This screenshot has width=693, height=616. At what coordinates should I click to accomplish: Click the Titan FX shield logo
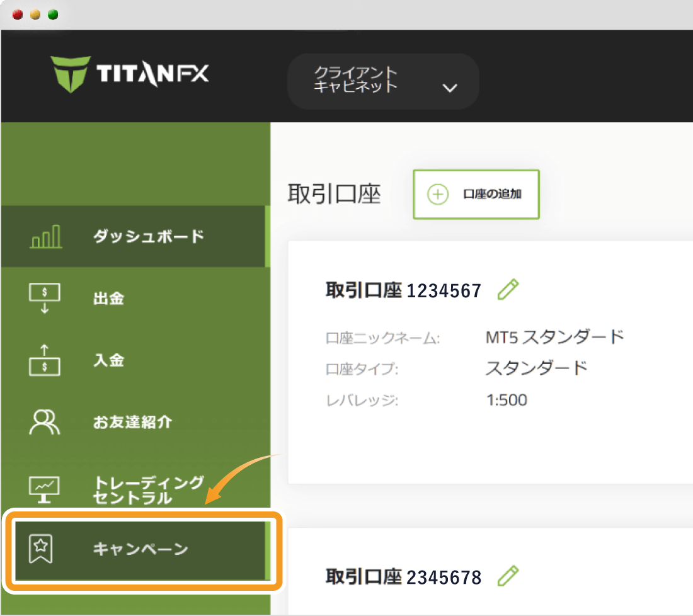[70, 74]
